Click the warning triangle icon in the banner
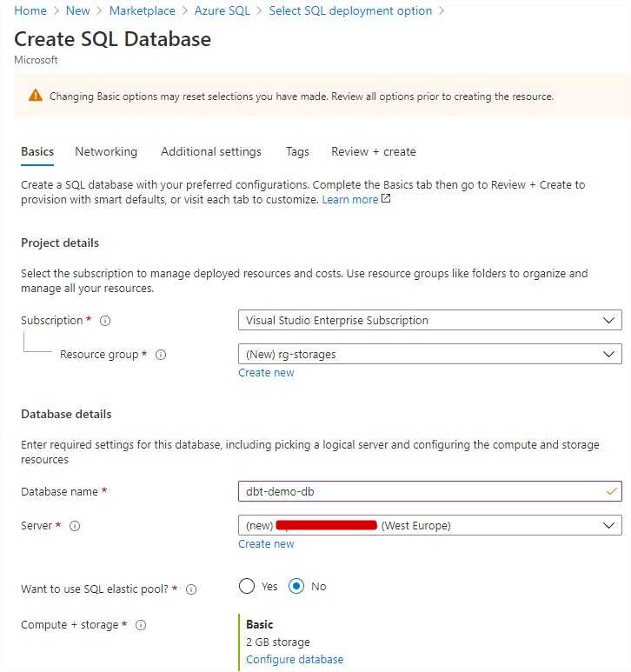Image resolution: width=631 pixels, height=672 pixels. 36,95
